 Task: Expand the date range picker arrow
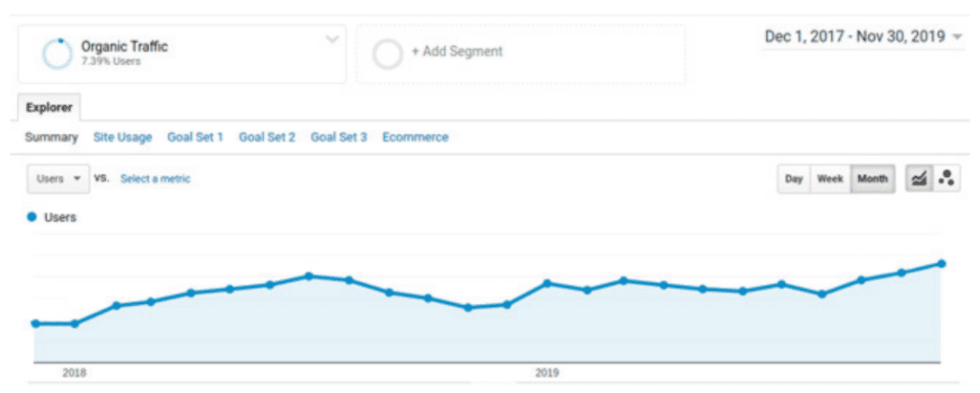956,37
